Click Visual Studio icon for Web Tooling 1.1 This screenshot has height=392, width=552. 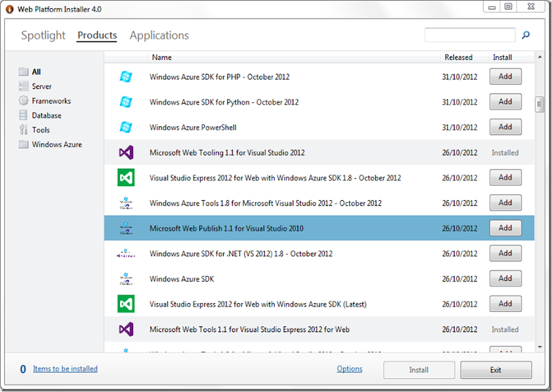[126, 153]
